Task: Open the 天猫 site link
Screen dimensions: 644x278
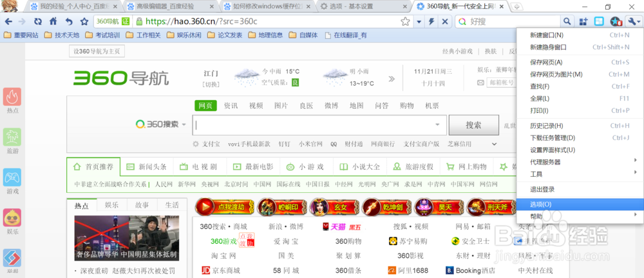Action: tap(337, 226)
